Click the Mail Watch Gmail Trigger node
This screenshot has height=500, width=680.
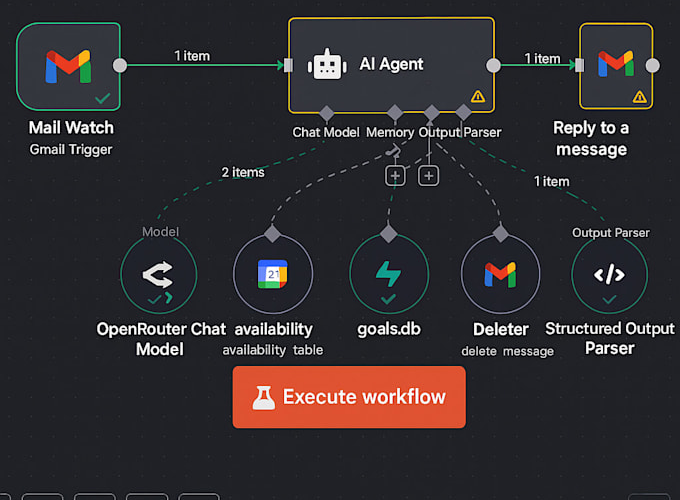(68, 66)
